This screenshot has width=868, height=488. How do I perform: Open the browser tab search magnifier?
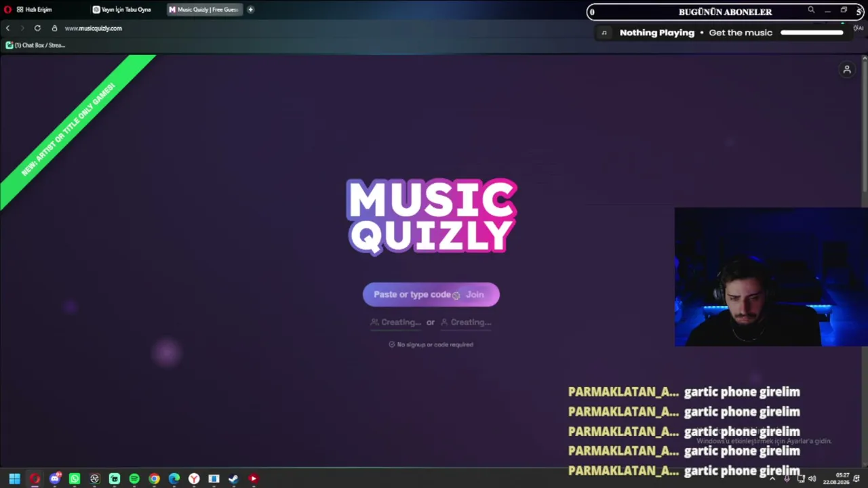tap(811, 10)
